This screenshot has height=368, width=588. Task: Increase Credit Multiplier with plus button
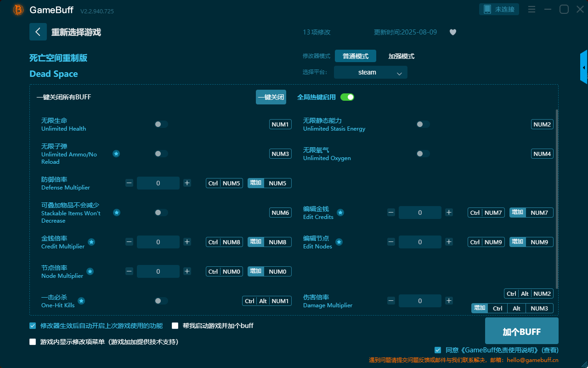[187, 242]
